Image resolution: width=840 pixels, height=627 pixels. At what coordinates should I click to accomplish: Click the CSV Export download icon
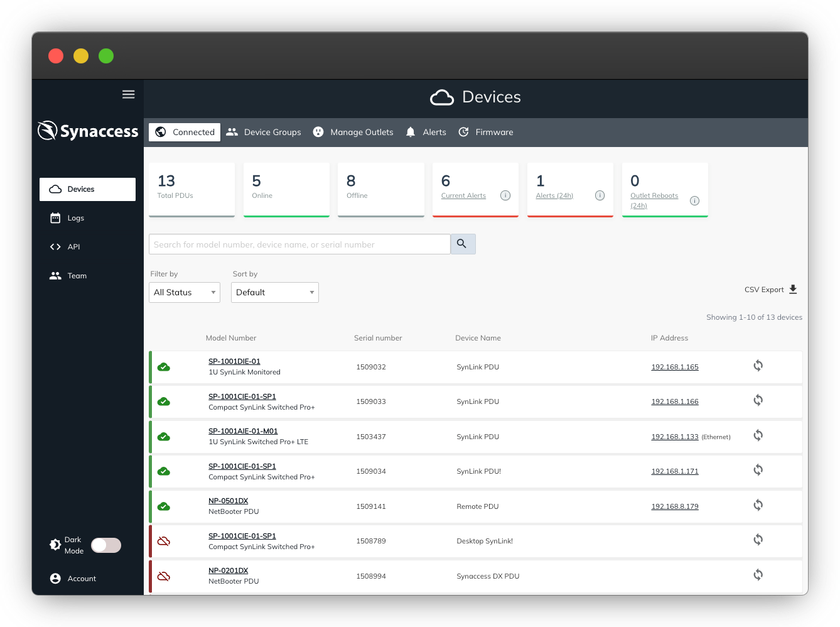click(793, 289)
